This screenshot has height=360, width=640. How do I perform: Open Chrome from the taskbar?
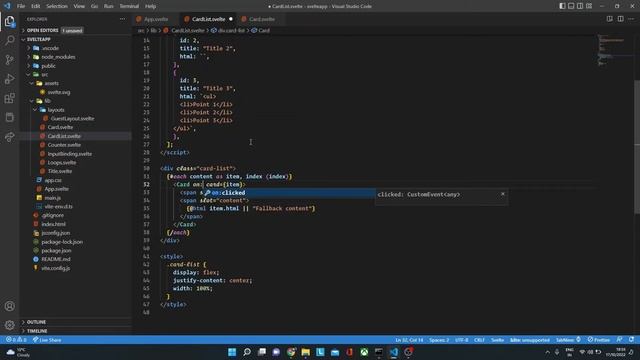291,352
